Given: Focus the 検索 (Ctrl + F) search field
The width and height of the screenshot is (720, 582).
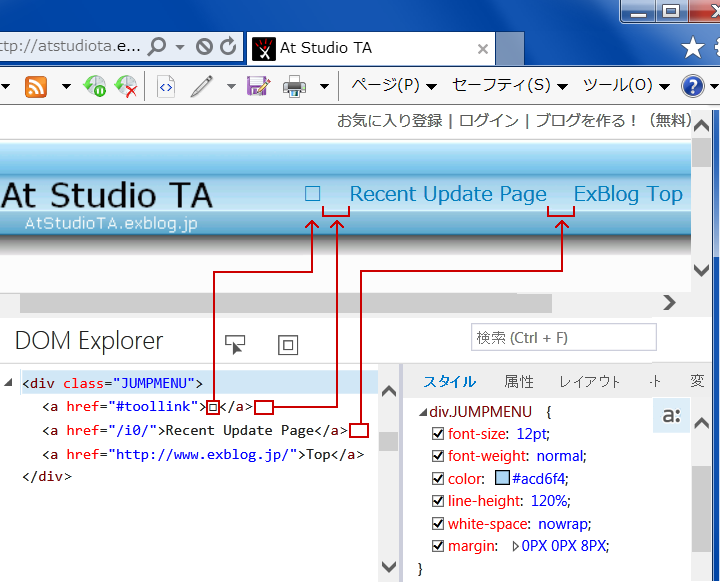Looking at the screenshot, I should [x=563, y=337].
